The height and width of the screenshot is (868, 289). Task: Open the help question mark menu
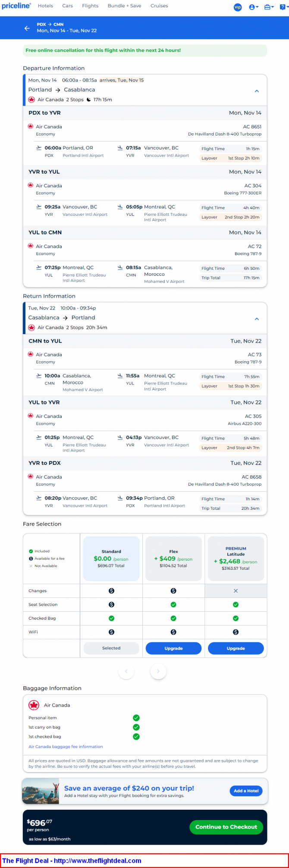point(283,7)
